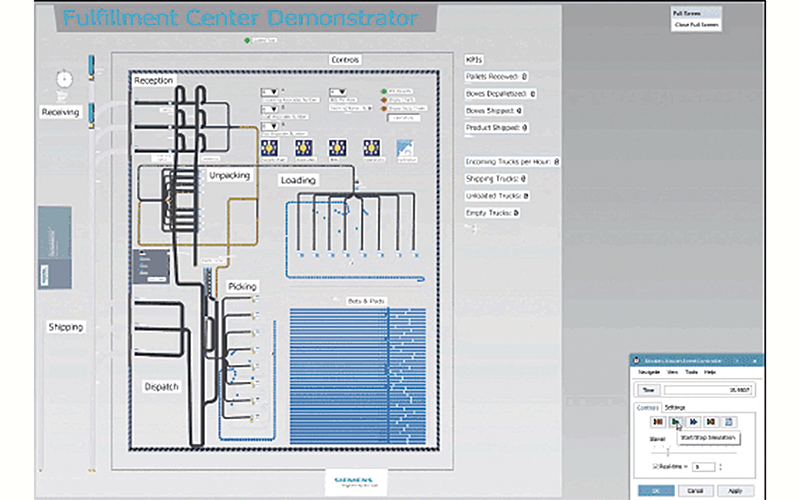Open the light blue chart icon
This screenshot has width=800, height=500.
point(406,147)
